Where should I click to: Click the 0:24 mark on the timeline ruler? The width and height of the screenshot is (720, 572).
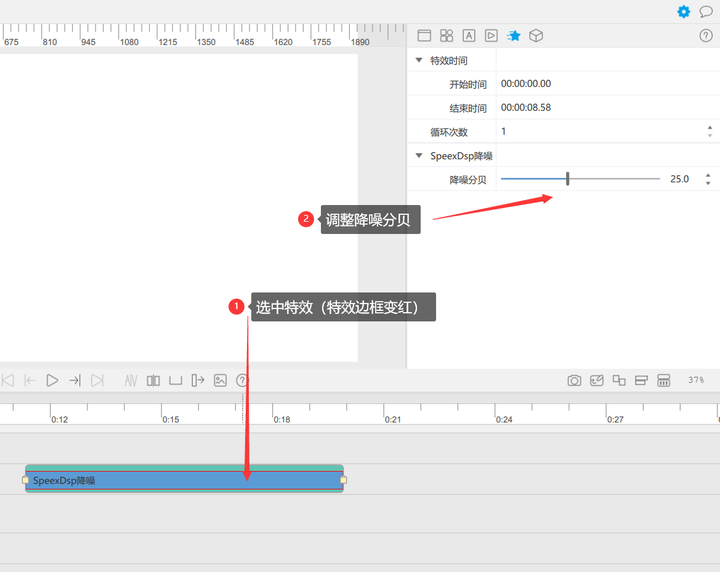[504, 419]
